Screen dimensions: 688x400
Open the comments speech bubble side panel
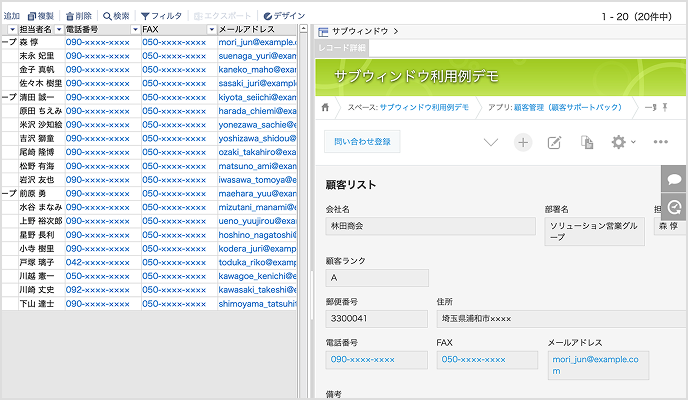click(x=675, y=178)
